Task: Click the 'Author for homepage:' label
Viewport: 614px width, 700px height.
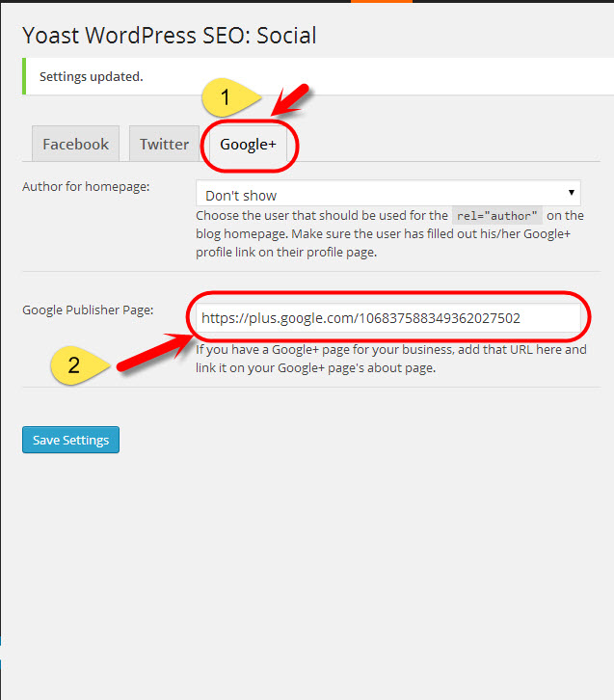Action: [86, 186]
